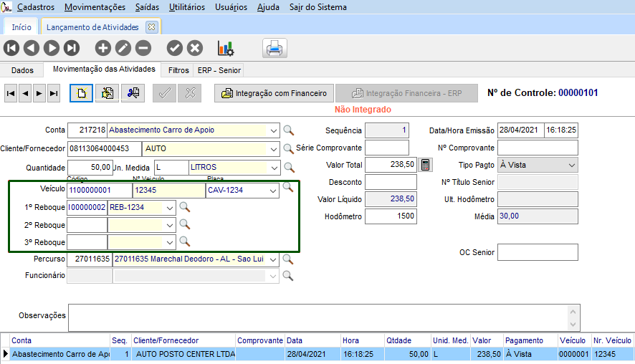This screenshot has height=364, width=635.
Task: Click the round pencil edit icon
Action: (x=123, y=48)
